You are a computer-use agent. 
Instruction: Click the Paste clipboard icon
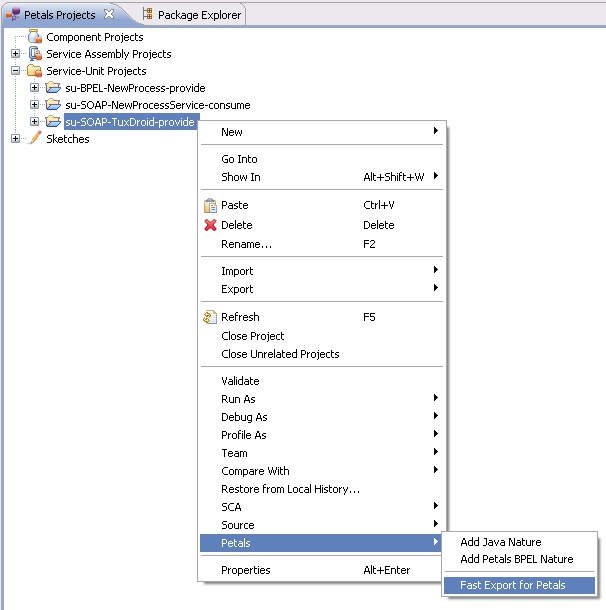point(210,206)
